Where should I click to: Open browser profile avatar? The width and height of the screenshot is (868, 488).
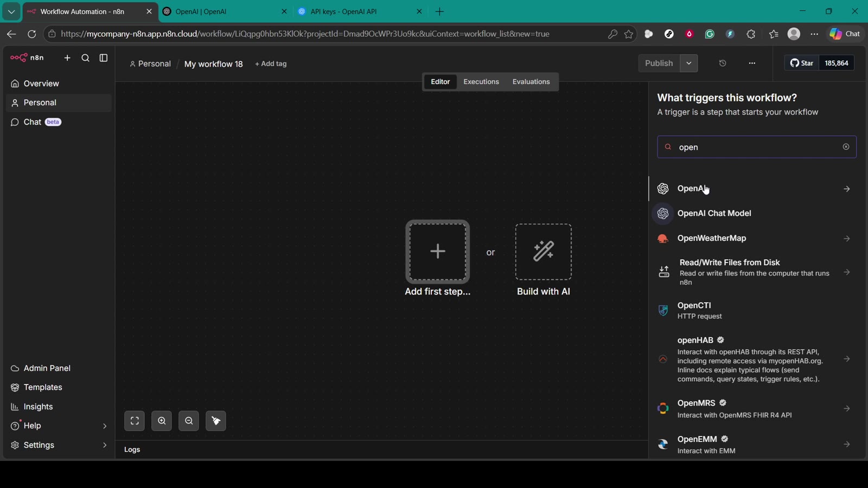(x=794, y=34)
